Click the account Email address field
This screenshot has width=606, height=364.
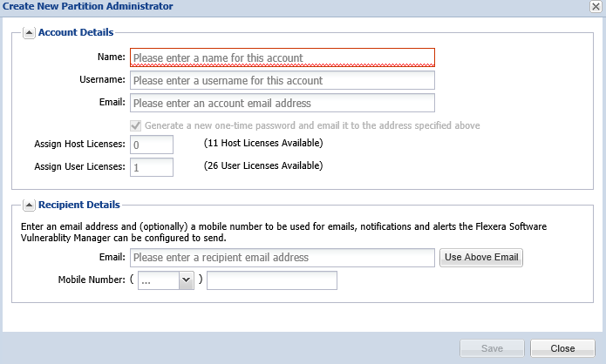282,103
